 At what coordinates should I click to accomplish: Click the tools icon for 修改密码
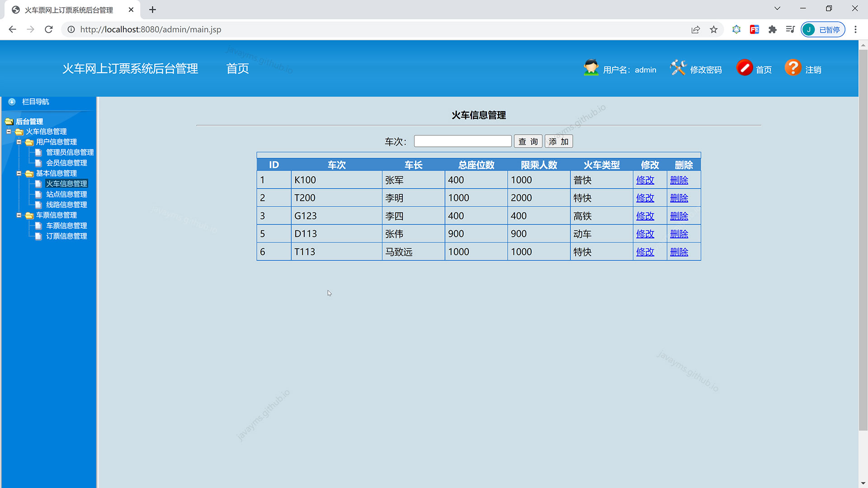click(x=678, y=68)
